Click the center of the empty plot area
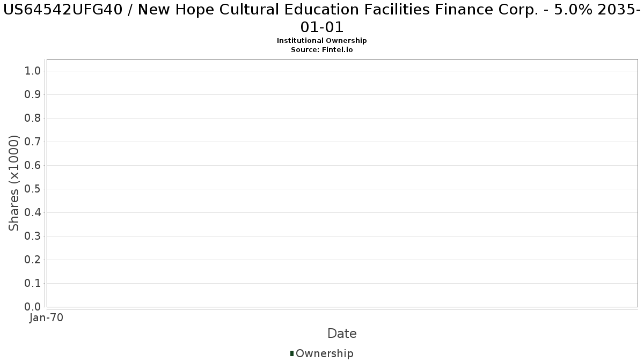 coord(342,183)
